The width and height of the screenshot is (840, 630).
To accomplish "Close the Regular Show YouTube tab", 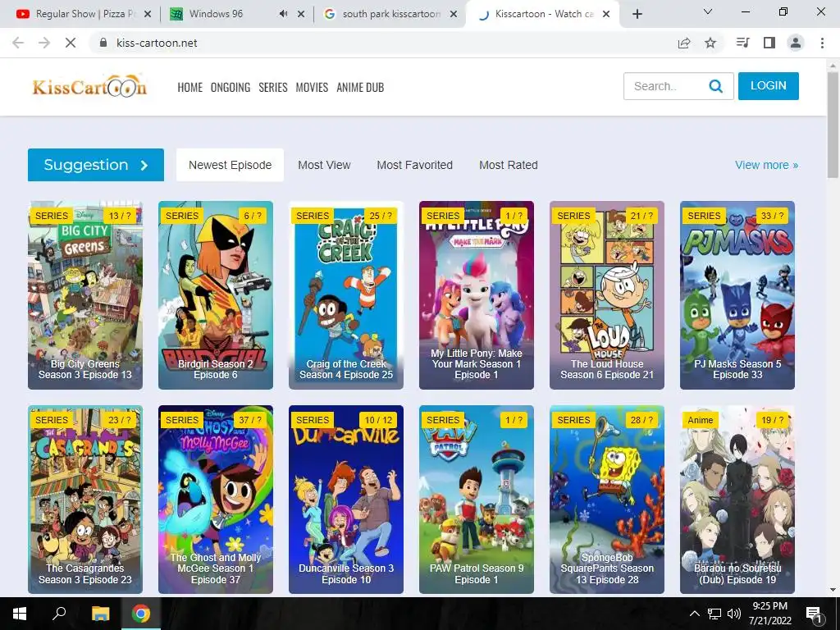I will point(148,14).
